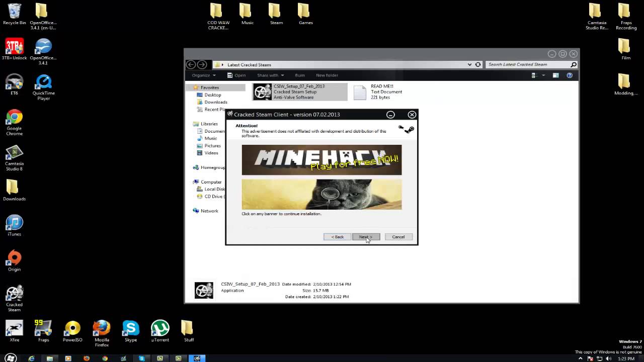The width and height of the screenshot is (644, 362).
Task: Open the view options dropdown arrow
Action: tap(543, 75)
